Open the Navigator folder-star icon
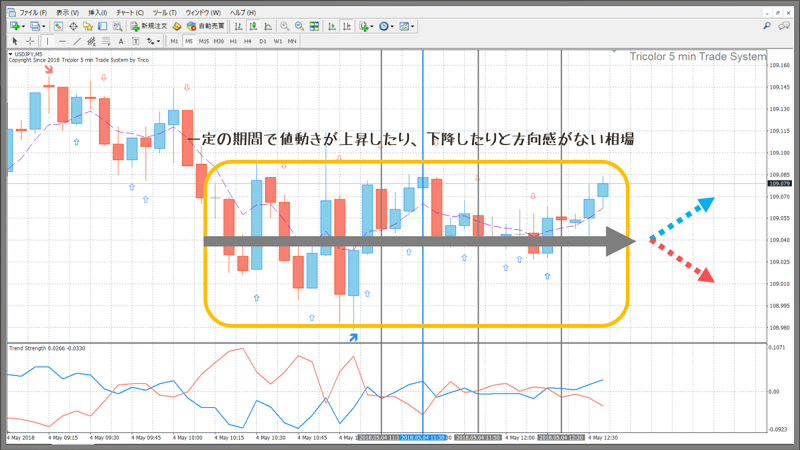Image resolution: width=800 pixels, height=450 pixels. [x=88, y=26]
